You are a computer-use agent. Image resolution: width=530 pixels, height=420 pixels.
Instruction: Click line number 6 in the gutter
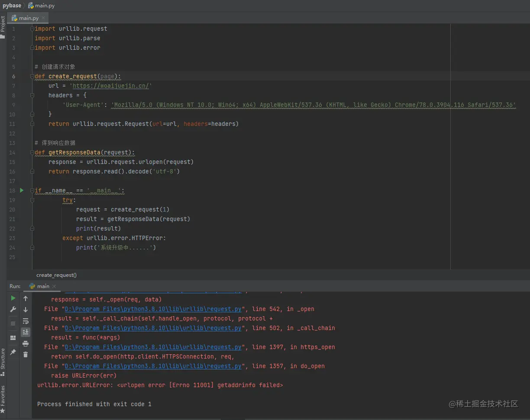(13, 76)
